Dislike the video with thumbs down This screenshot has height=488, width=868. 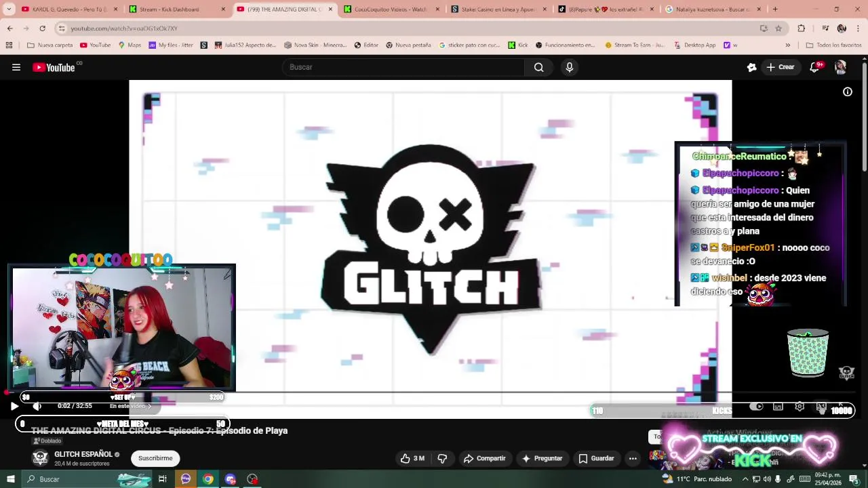[442, 458]
